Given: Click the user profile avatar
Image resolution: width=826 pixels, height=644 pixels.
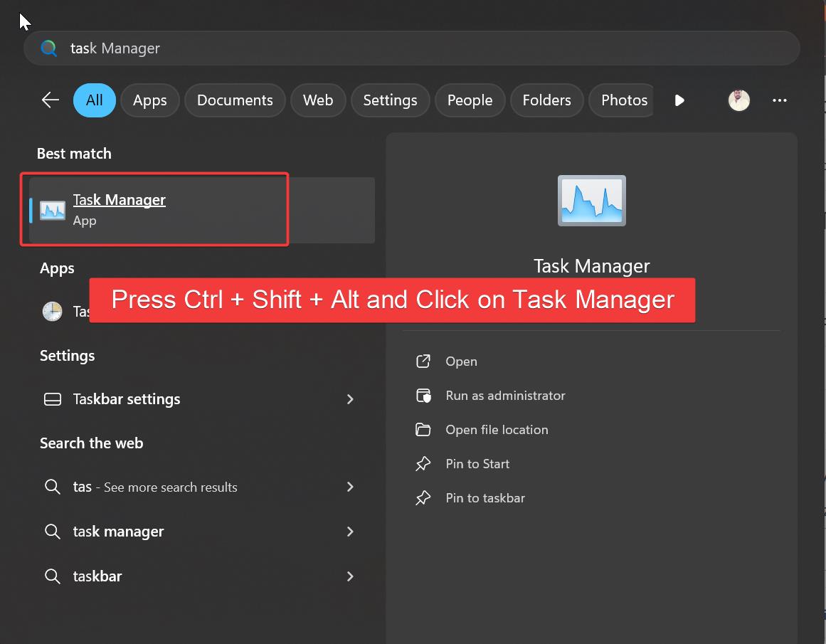Looking at the screenshot, I should click(738, 100).
